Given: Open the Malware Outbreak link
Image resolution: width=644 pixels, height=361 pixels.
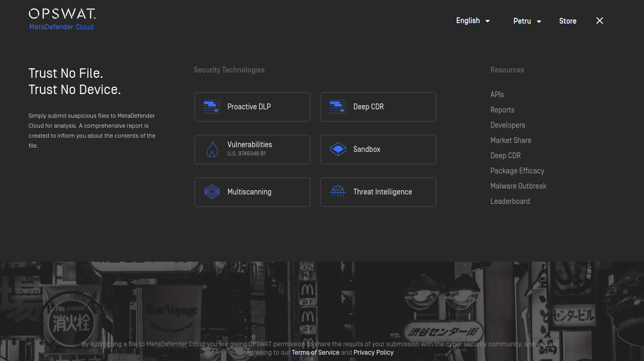Looking at the screenshot, I should [519, 186].
